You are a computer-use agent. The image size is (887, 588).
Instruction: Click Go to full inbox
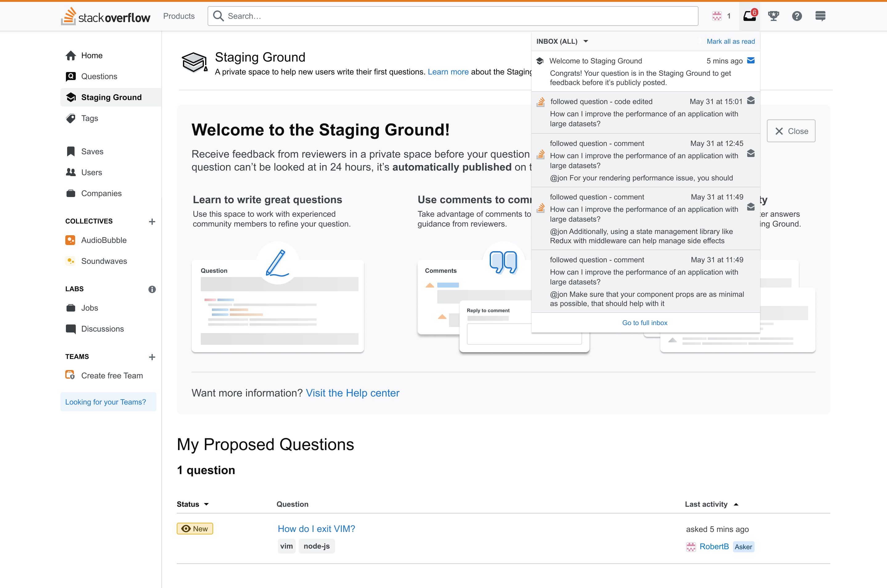coord(644,323)
